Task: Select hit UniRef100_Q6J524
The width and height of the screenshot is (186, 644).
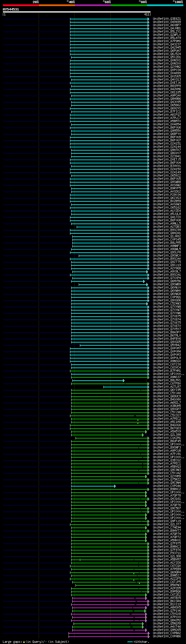Action: (167, 54)
